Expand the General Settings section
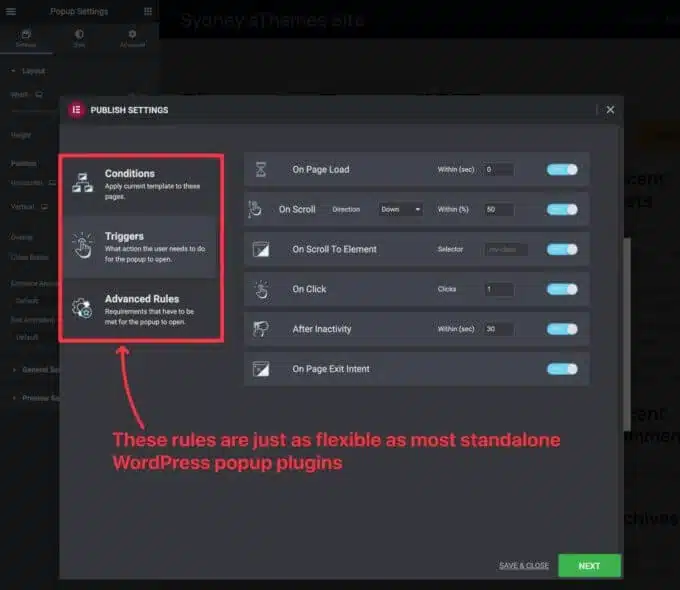680x590 pixels. 35,370
